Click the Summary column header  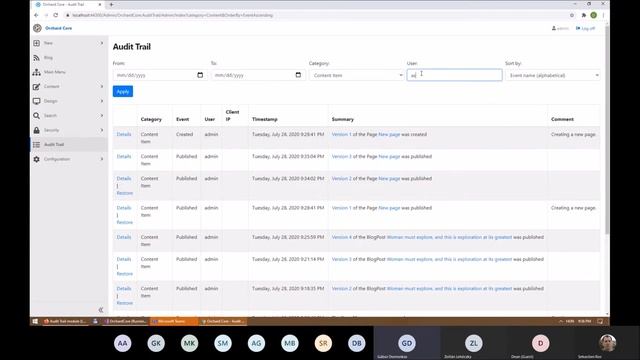343,119
